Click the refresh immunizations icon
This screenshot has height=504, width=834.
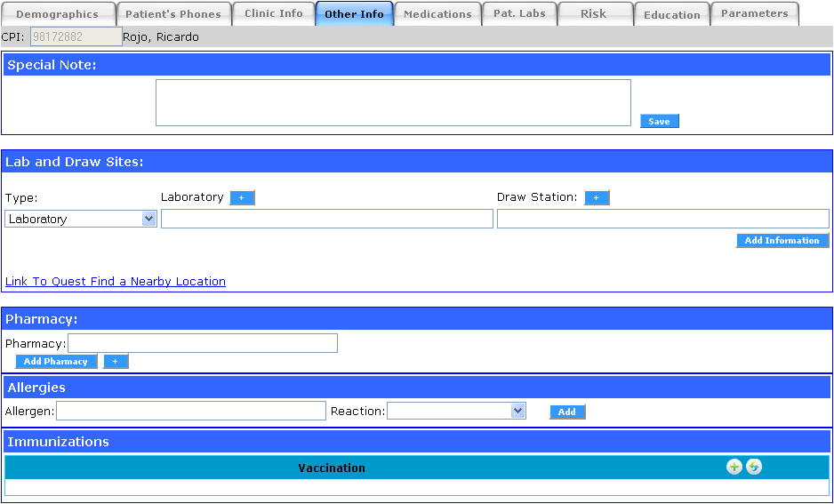[x=754, y=467]
